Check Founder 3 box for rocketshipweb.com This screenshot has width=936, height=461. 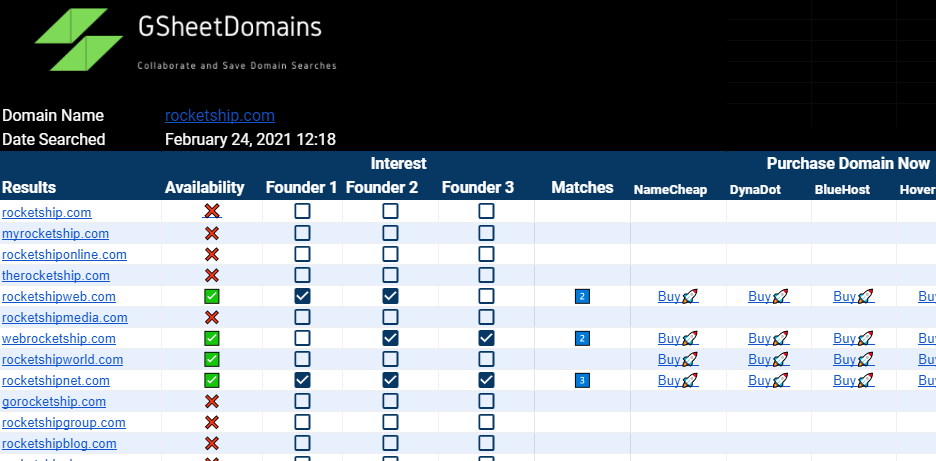pyautogui.click(x=487, y=296)
